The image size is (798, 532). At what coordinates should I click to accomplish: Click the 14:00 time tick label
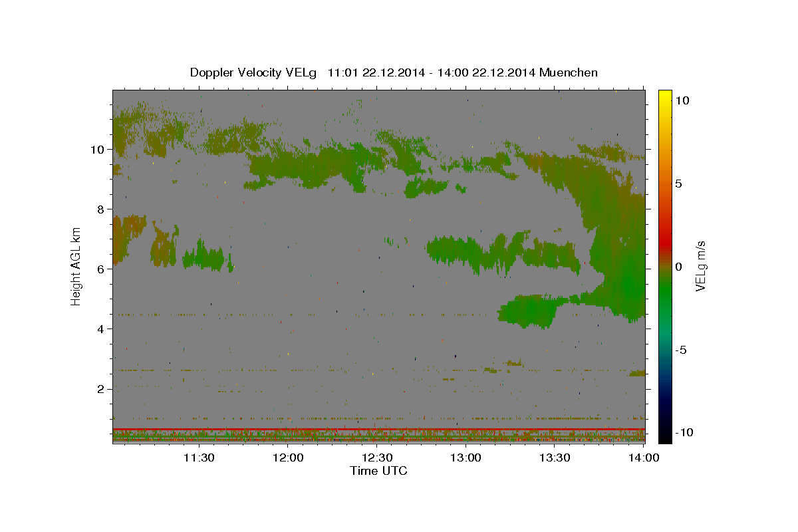click(644, 458)
